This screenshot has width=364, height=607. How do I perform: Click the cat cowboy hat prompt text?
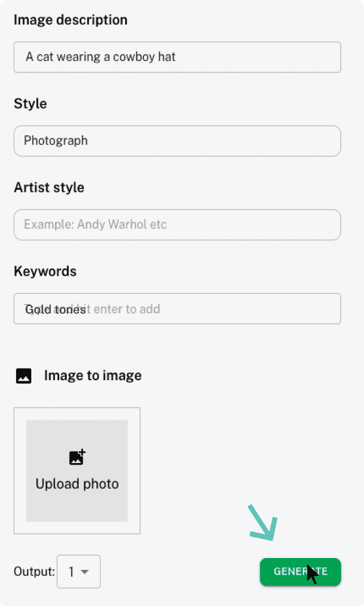(101, 57)
